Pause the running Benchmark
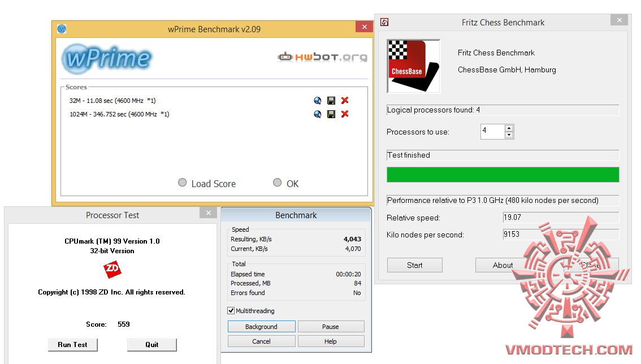 [x=331, y=326]
